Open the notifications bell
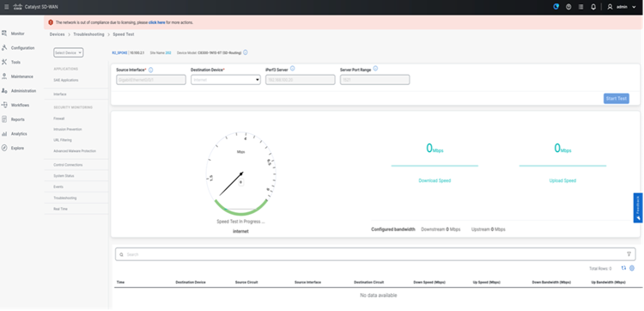This screenshot has height=311, width=644. 593,7
